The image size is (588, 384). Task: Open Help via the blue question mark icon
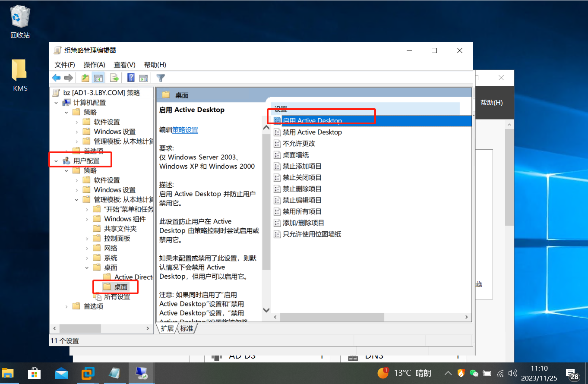pyautogui.click(x=131, y=78)
